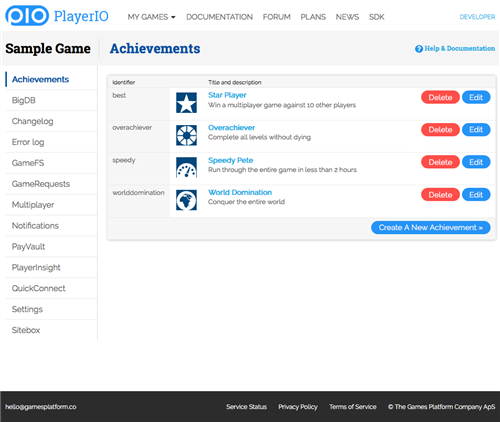Delete the Speedy Pete achievement

click(440, 162)
